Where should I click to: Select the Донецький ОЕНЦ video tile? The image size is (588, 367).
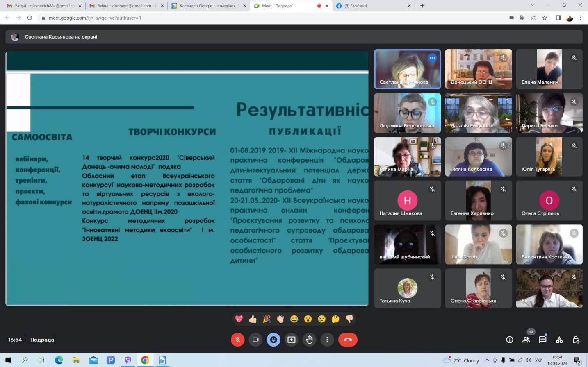479,69
